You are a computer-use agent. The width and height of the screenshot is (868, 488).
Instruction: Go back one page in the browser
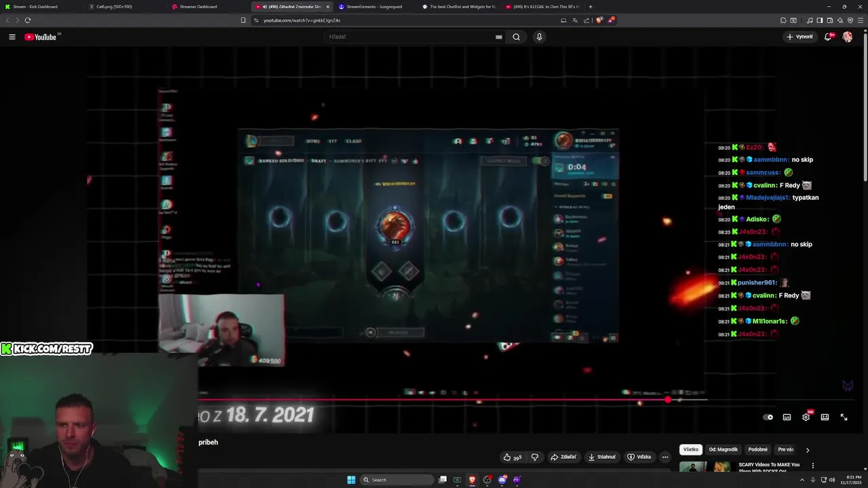pos(8,20)
